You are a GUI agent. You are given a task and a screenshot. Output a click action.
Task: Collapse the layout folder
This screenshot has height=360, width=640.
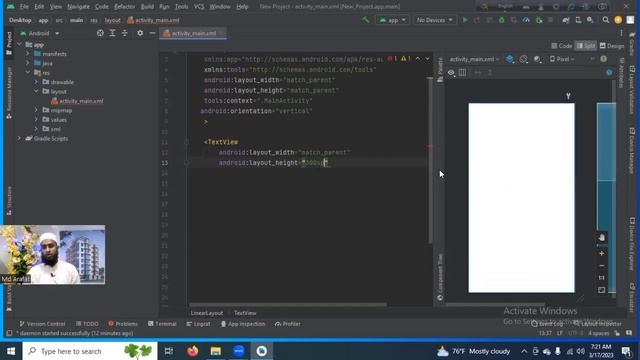[36, 91]
